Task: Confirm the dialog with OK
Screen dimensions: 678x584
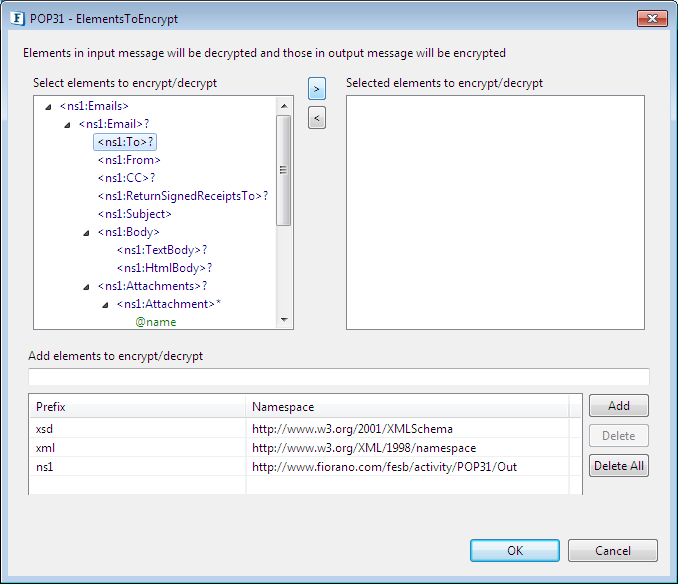Action: (x=514, y=550)
